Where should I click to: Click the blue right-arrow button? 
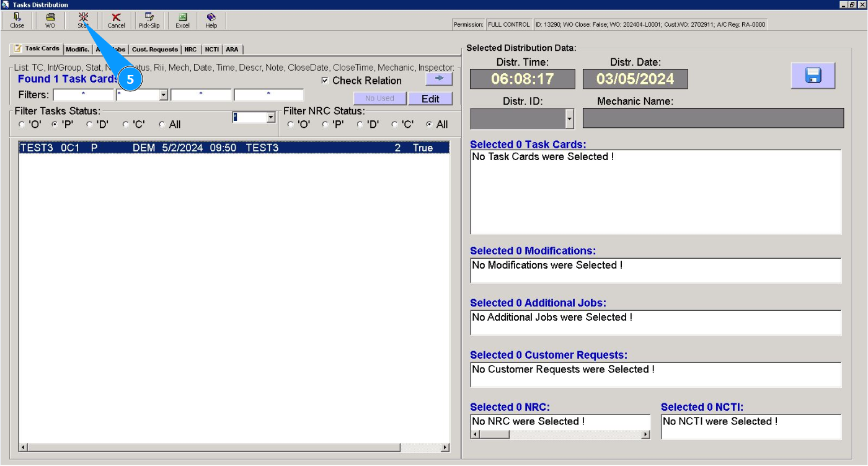click(439, 79)
